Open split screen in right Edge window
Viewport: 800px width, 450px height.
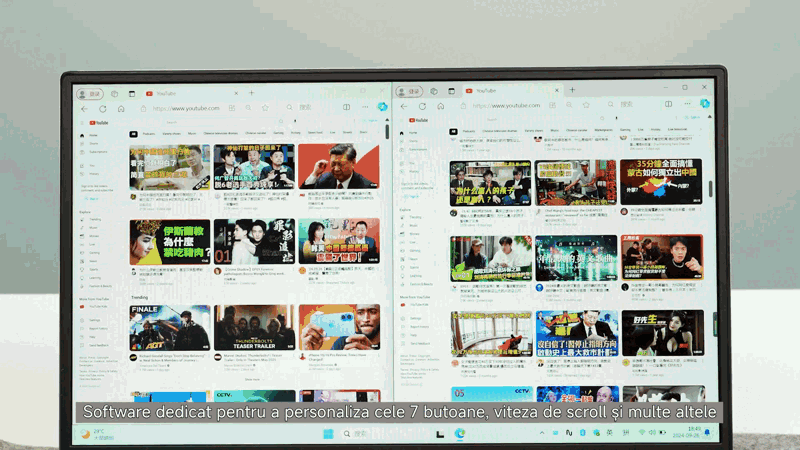click(668, 104)
